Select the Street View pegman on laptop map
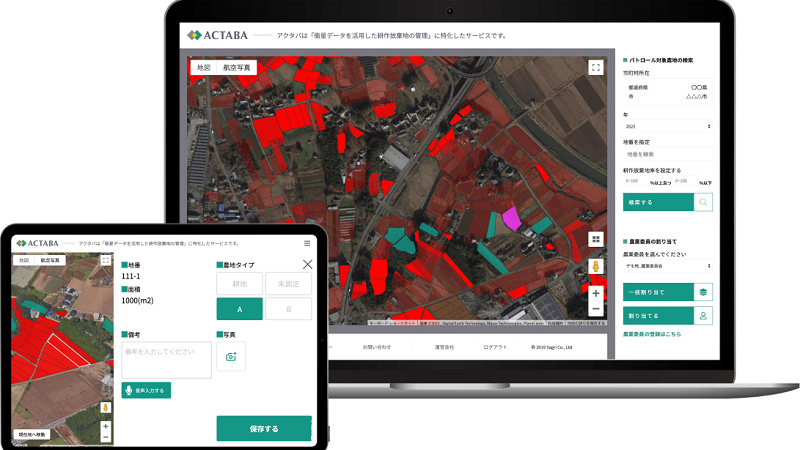This screenshot has height=450, width=800. 595,266
